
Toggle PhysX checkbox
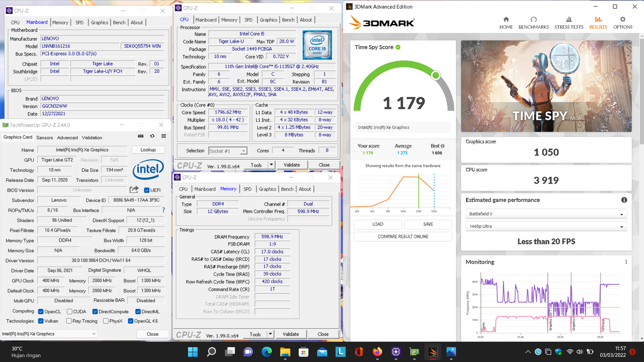pos(106,321)
